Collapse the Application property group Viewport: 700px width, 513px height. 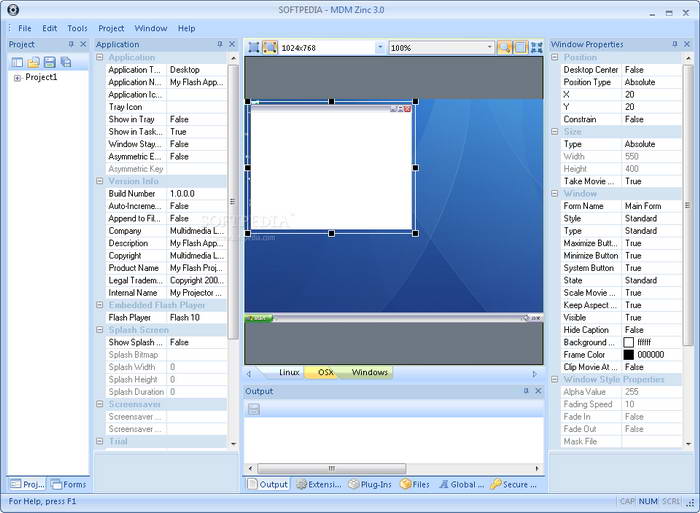point(100,57)
